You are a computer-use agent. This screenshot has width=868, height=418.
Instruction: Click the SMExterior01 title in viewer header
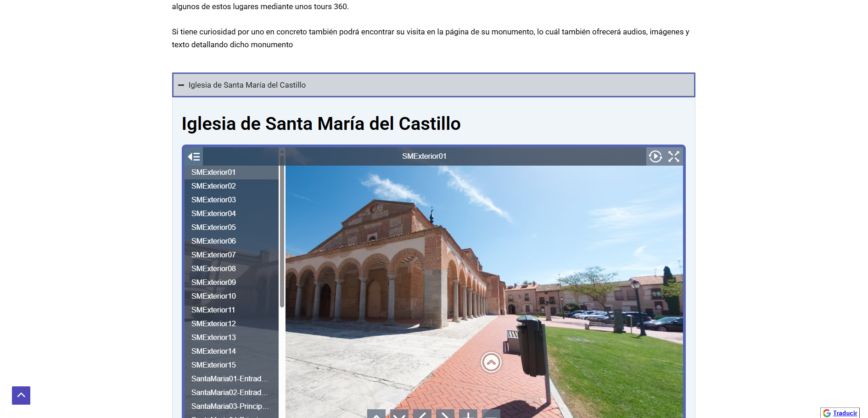pos(424,156)
